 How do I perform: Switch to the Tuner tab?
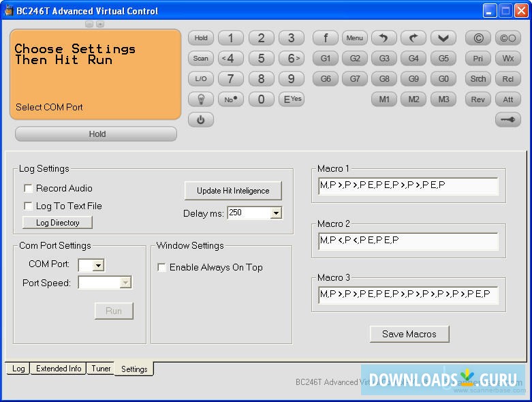click(x=101, y=369)
